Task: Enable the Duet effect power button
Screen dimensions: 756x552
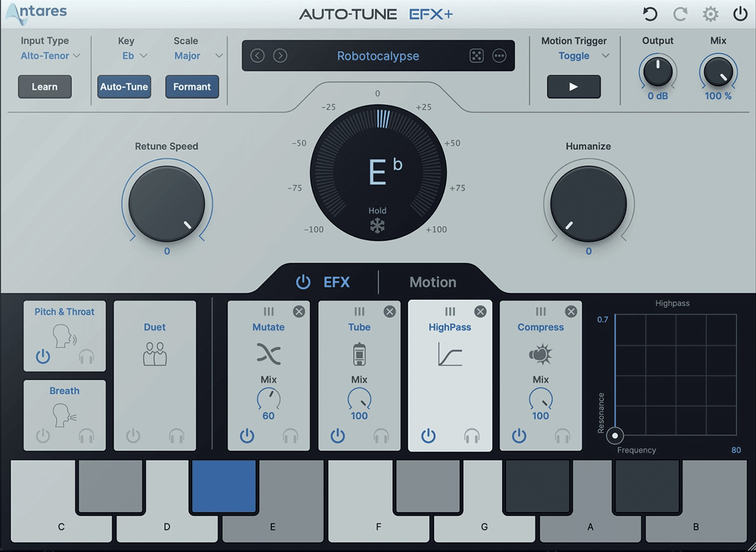Action: point(133,436)
